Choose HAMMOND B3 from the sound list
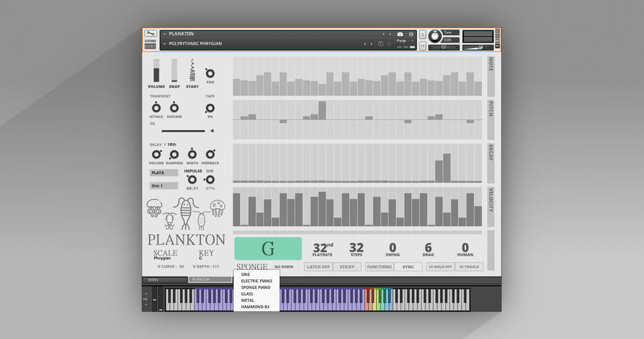This screenshot has width=644, height=339. tap(255, 307)
